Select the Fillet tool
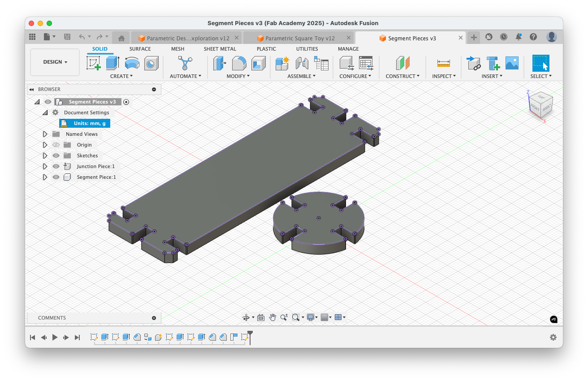588x381 pixels. point(239,63)
